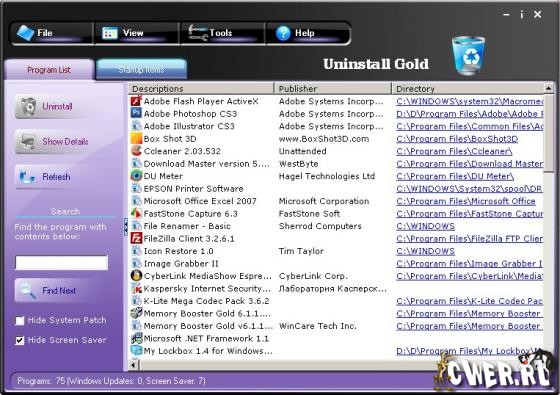
Task: Select FastStone Capture 6.3 icon
Action: click(x=136, y=214)
